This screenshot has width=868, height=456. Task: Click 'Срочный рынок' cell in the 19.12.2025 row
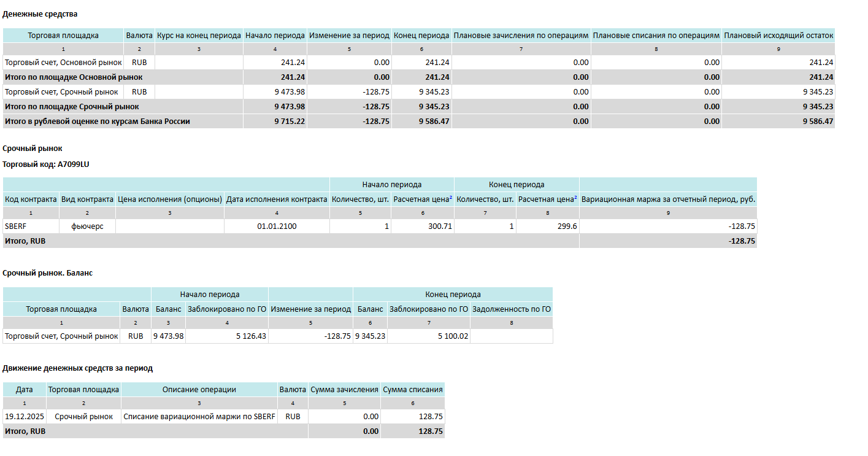coord(83,417)
